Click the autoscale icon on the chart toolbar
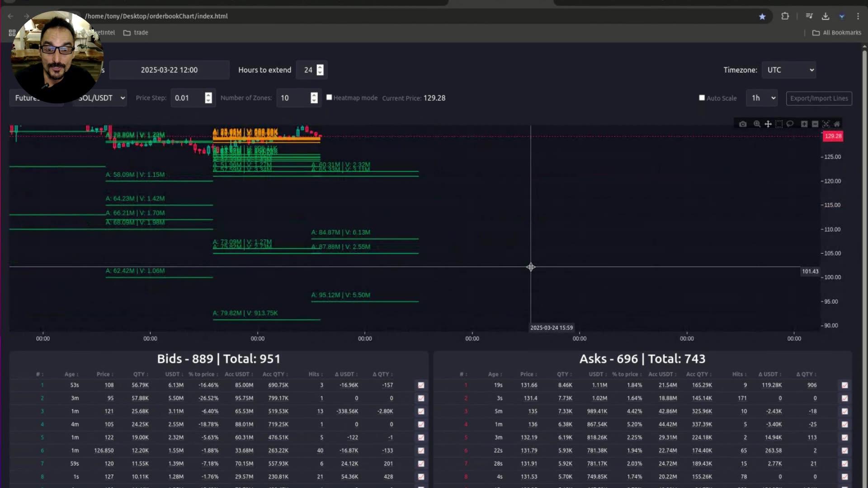Viewport: 868px width, 488px height. 826,124
